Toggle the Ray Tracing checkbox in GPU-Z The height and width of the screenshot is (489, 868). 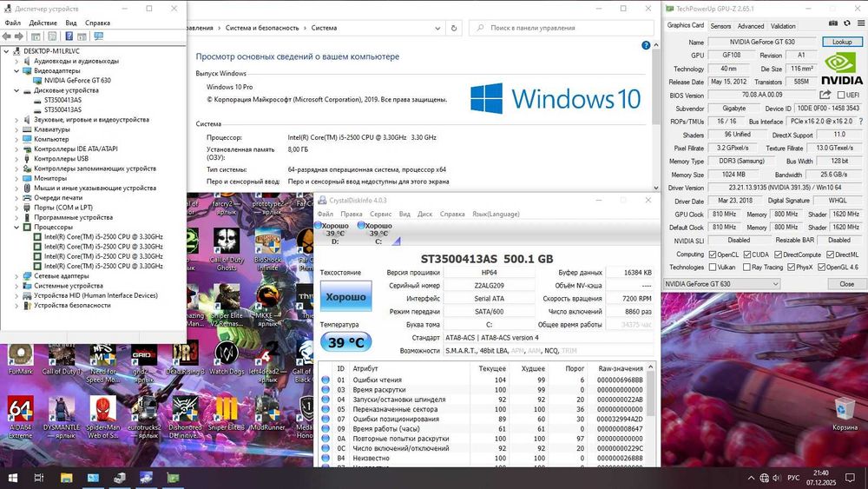coord(746,268)
